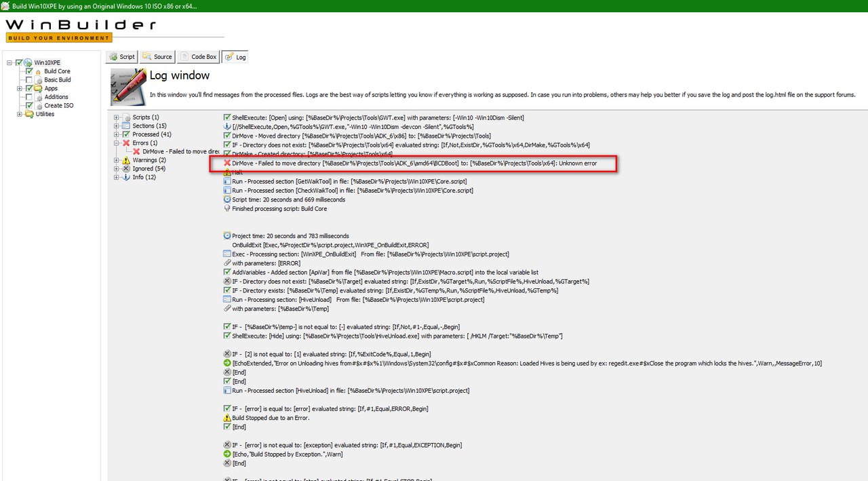
Task: Click the log line 'Project time: 20 seconds and 783 milliseconds'
Action: pyautogui.click(x=290, y=235)
